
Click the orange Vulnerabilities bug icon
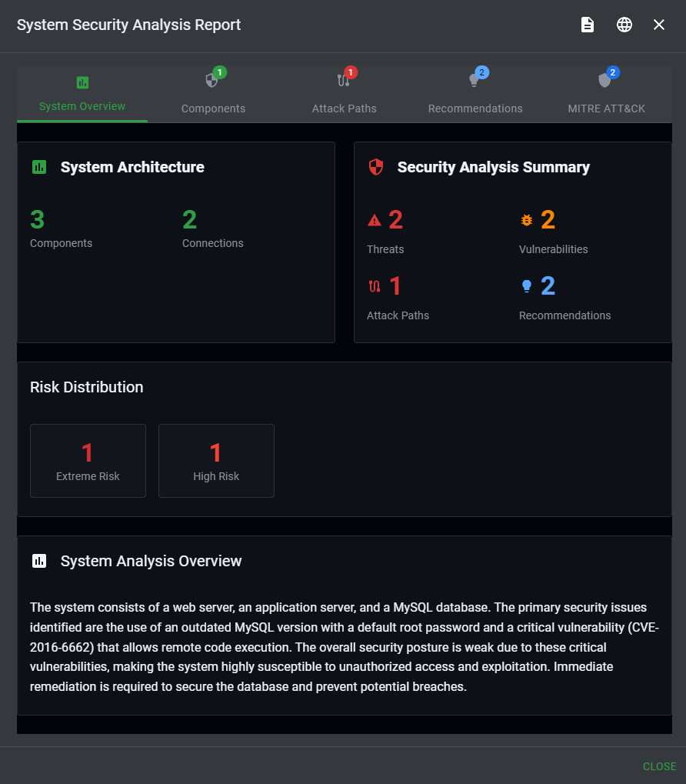[527, 220]
